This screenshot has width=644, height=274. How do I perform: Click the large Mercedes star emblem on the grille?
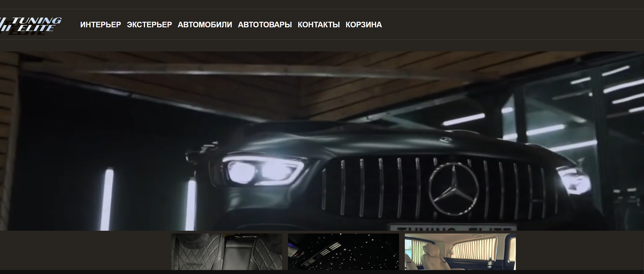[454, 189]
